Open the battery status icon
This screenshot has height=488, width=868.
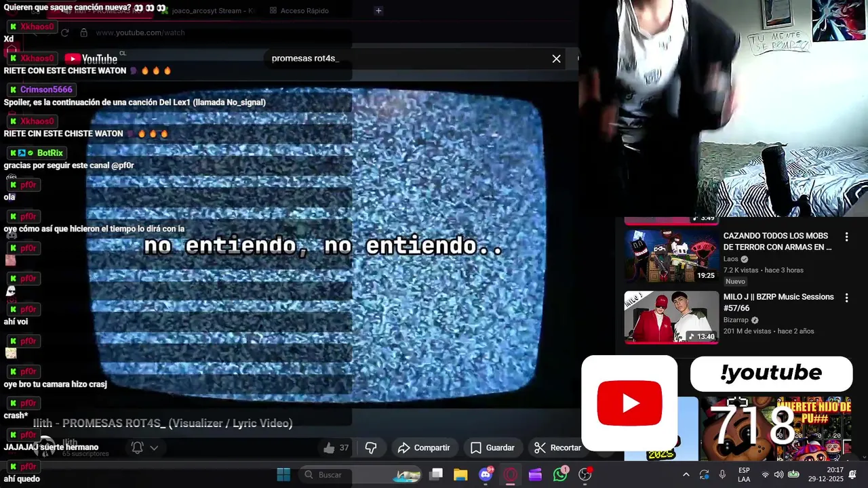793,474
